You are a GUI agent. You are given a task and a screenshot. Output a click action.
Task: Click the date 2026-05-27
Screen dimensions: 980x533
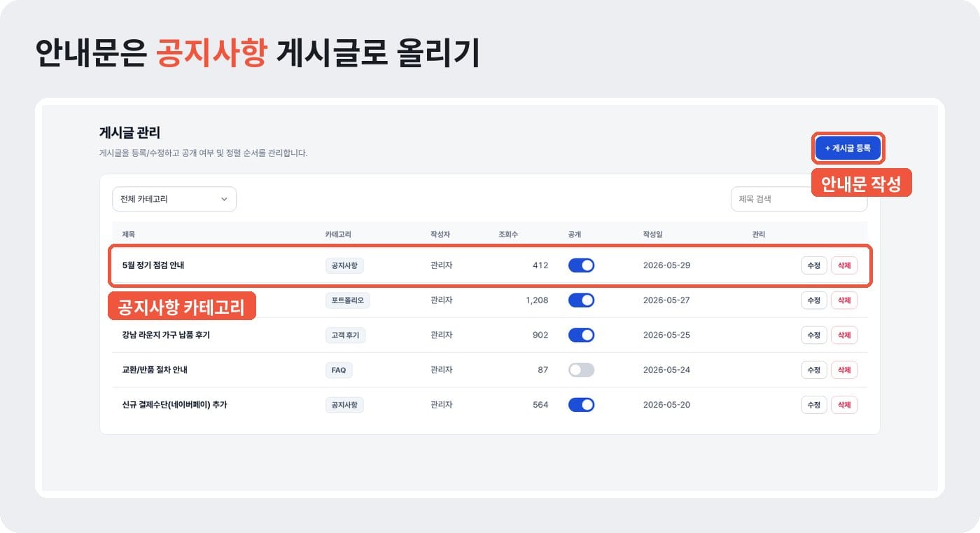(x=666, y=300)
